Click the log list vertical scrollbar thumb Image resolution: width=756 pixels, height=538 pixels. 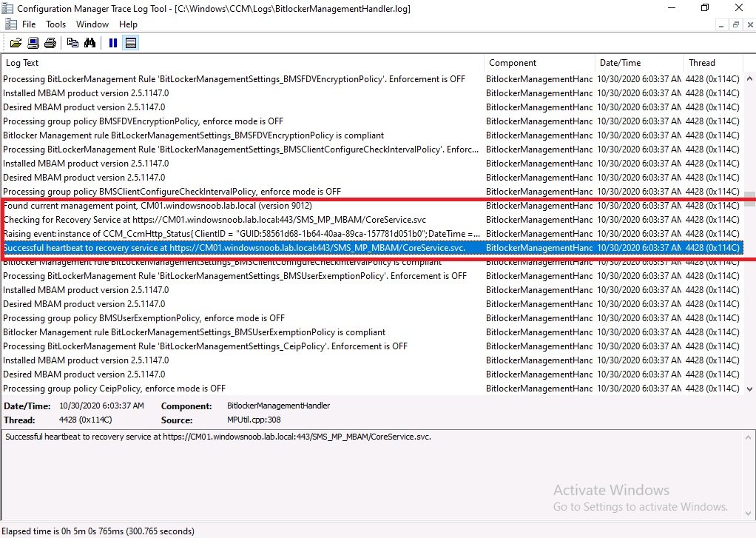(x=749, y=199)
